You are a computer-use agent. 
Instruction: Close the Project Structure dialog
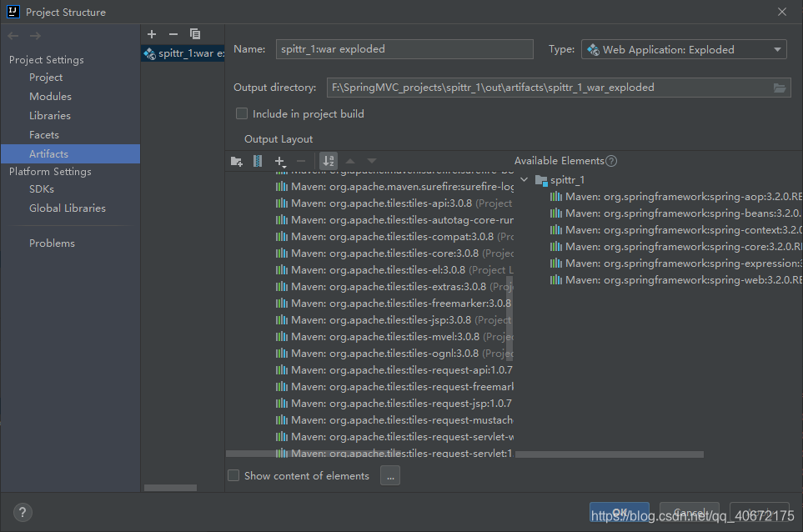click(x=782, y=12)
